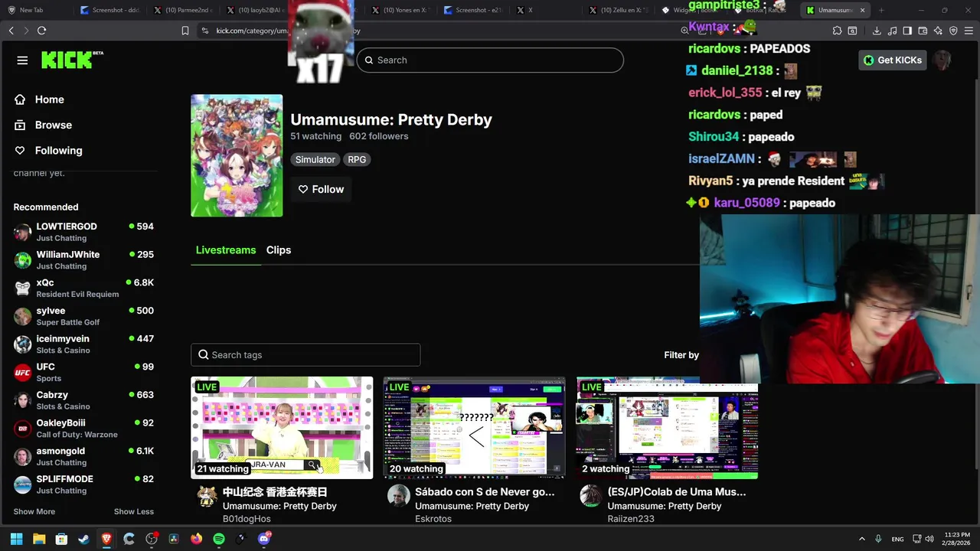Click ENG language indicator in tray
Image resolution: width=980 pixels, height=551 pixels.
(897, 540)
